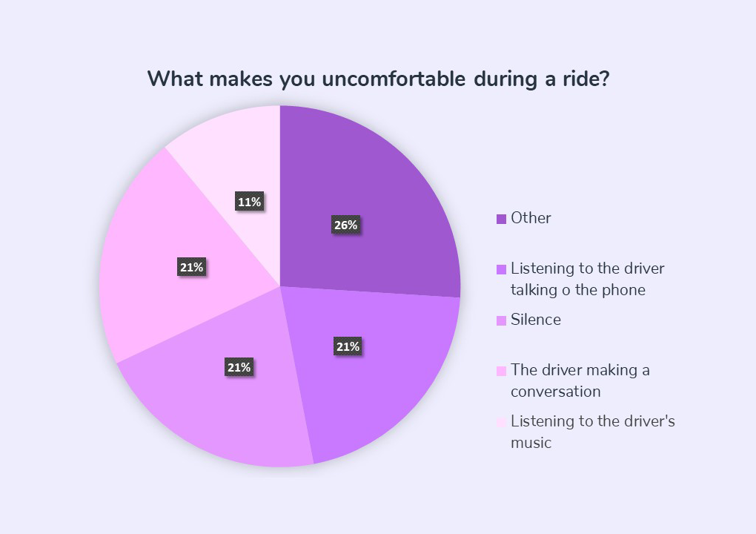Click the Other legend color swatch
756x534 pixels.
coord(502,219)
